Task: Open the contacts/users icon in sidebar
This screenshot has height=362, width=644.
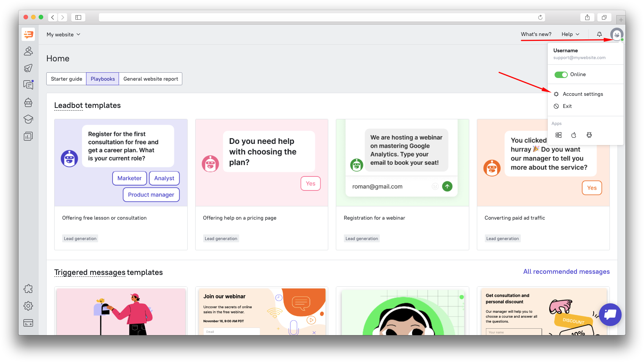Action: (28, 51)
